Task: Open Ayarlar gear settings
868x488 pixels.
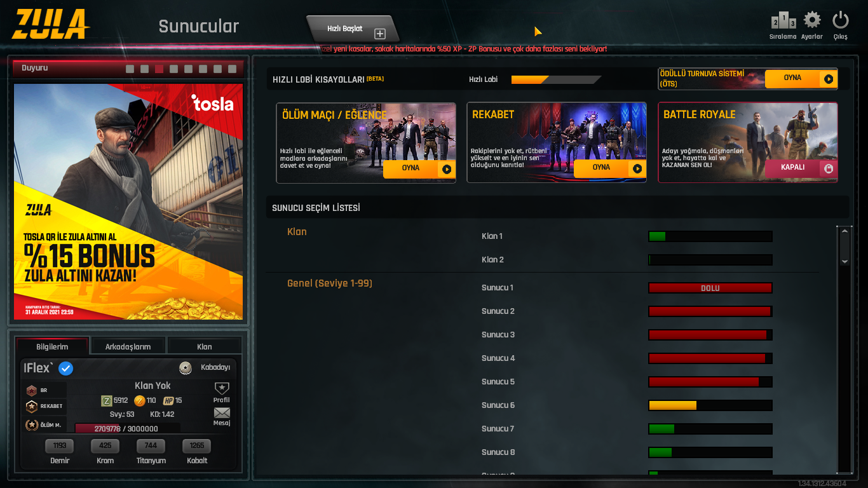Action: [x=812, y=20]
